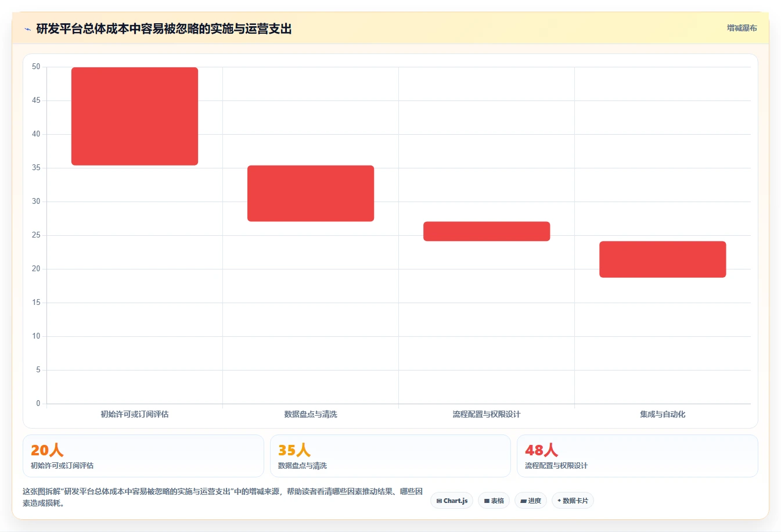Click the y-axis value 25

point(36,235)
